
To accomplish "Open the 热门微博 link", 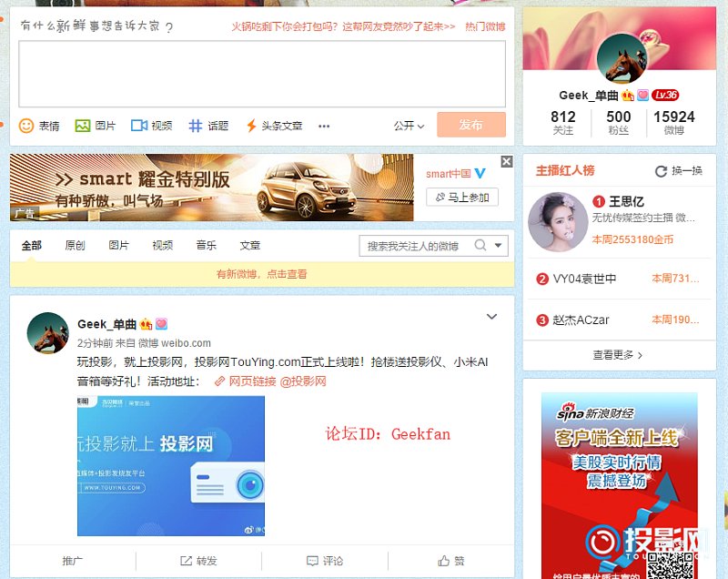I will click(485, 26).
